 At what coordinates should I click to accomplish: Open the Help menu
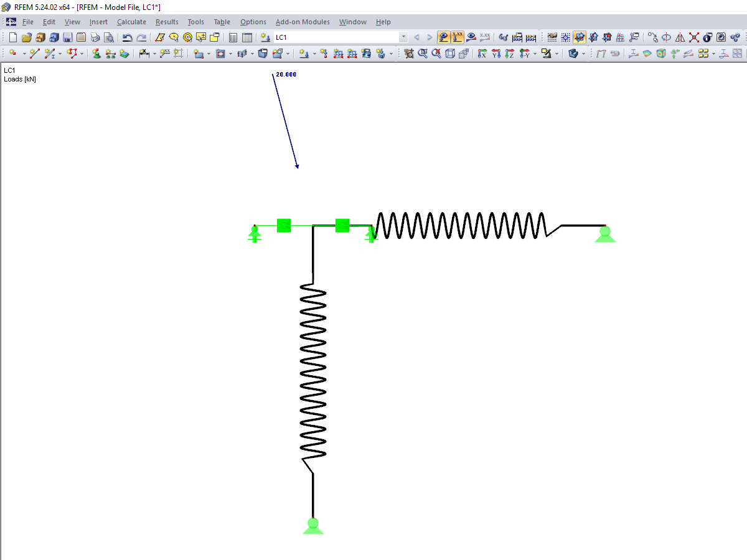[383, 22]
